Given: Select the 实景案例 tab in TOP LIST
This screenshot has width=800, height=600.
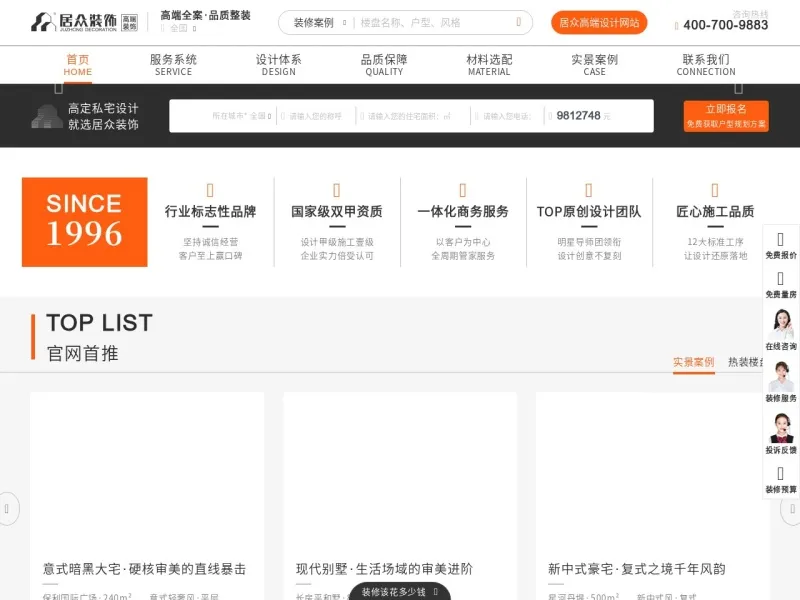Looking at the screenshot, I should tap(693, 362).
